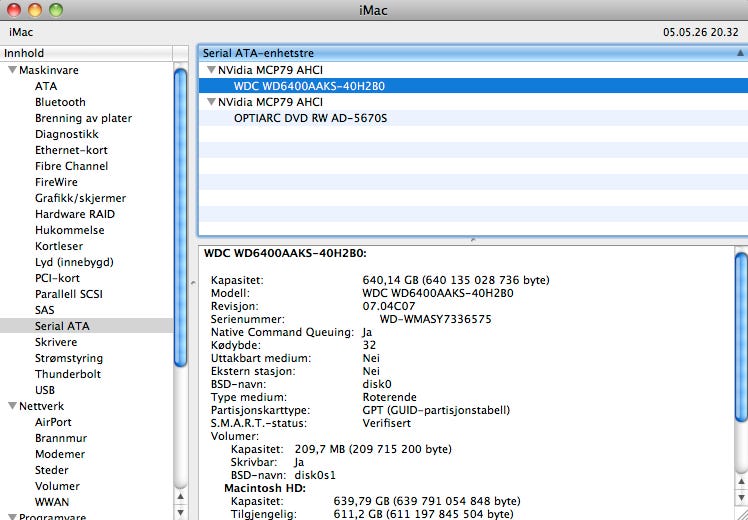Open Skrivere entry
Screen dimensions: 748x520
[56, 342]
